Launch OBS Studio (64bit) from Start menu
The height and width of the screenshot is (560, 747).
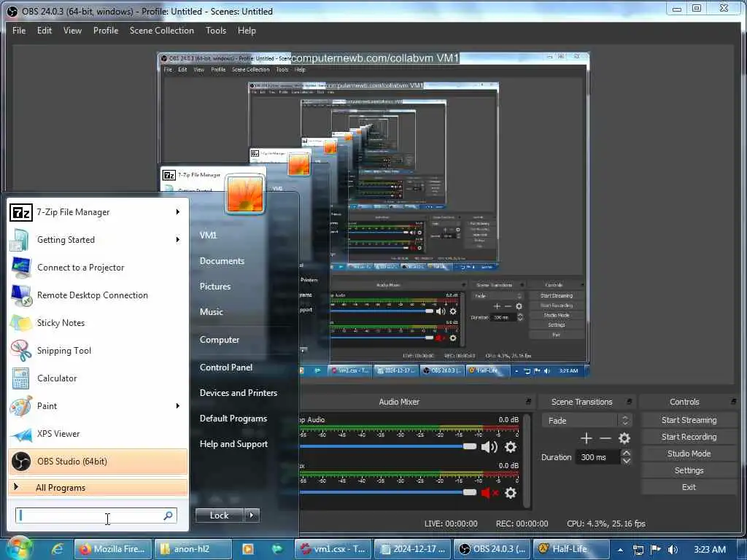tap(98, 461)
